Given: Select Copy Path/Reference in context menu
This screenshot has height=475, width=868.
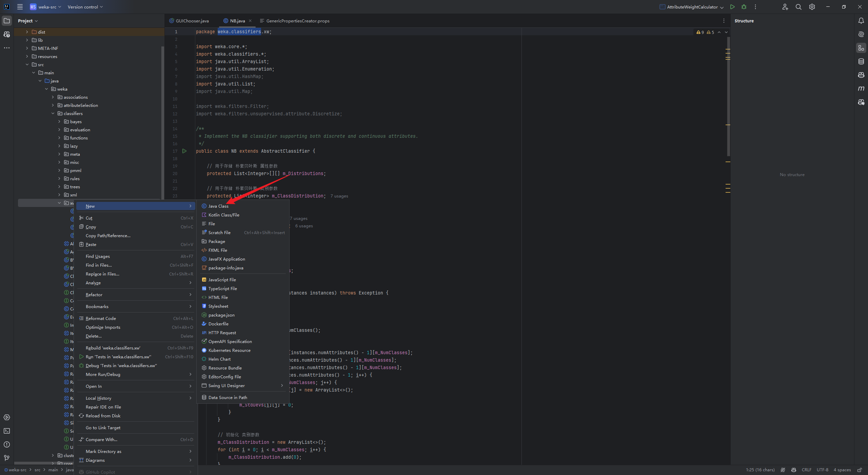Looking at the screenshot, I should tap(136, 235).
